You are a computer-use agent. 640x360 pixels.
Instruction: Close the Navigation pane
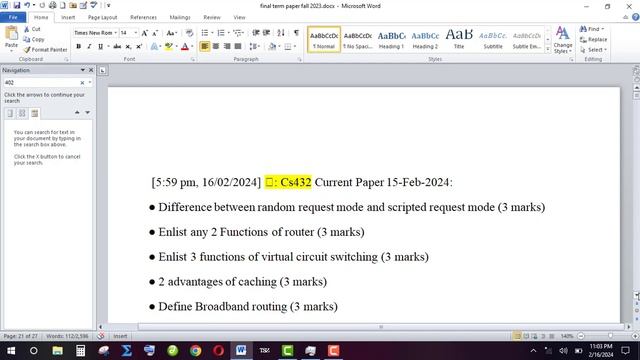pyautogui.click(x=91, y=70)
